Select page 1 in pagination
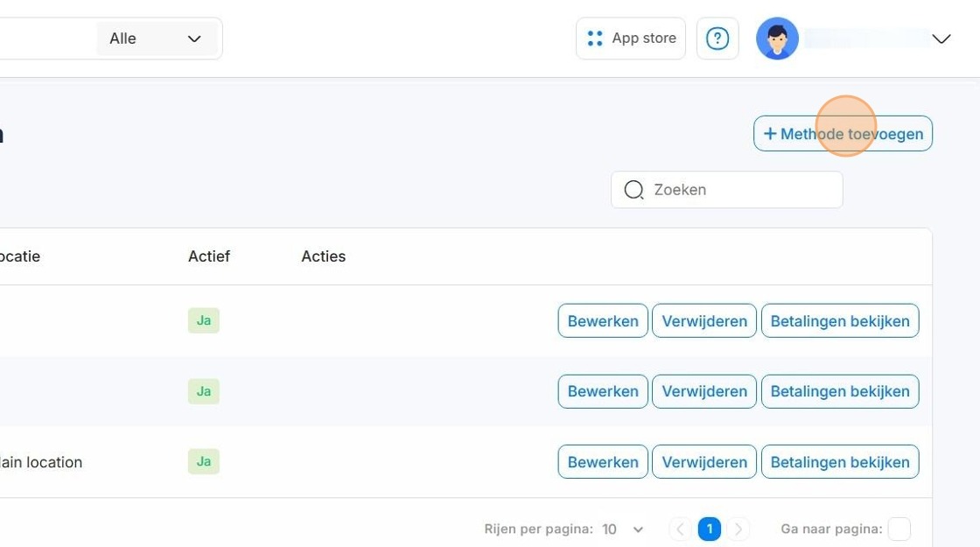The height and width of the screenshot is (547, 980). coord(710,529)
